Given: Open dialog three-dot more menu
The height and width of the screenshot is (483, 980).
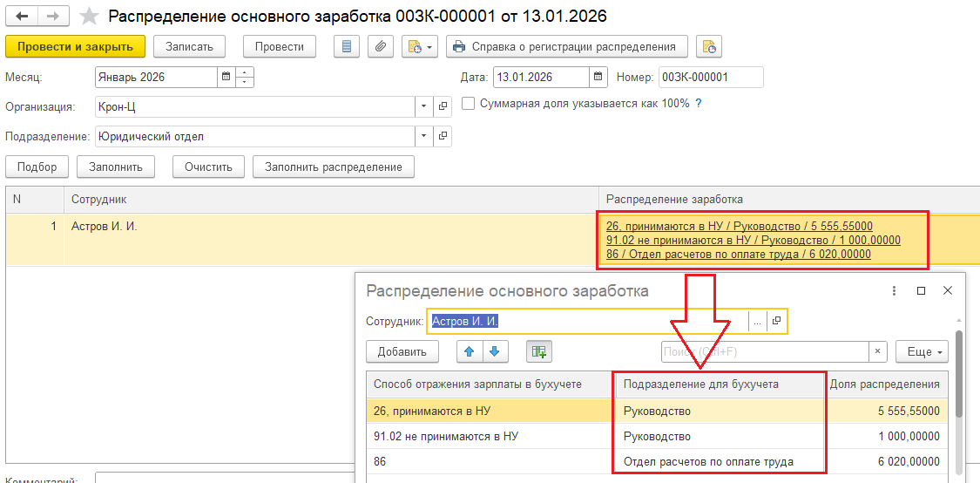Looking at the screenshot, I should pos(895,291).
